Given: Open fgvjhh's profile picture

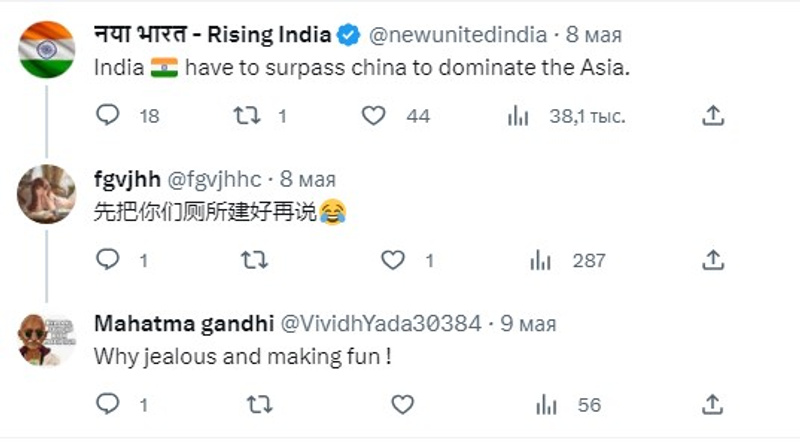Looking at the screenshot, I should [x=46, y=194].
